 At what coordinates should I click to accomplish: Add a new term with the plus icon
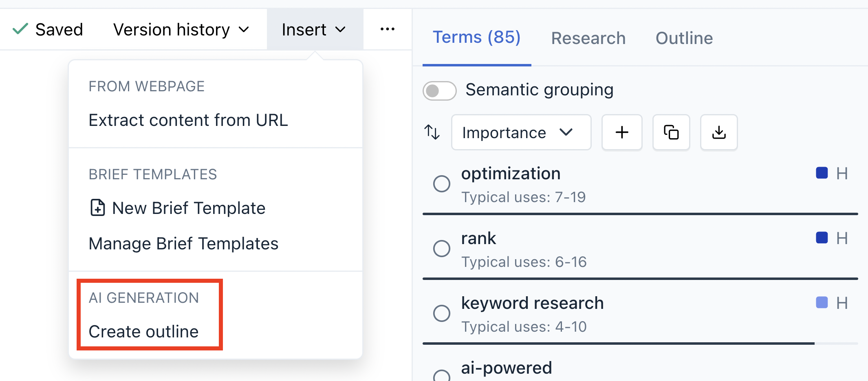[622, 132]
